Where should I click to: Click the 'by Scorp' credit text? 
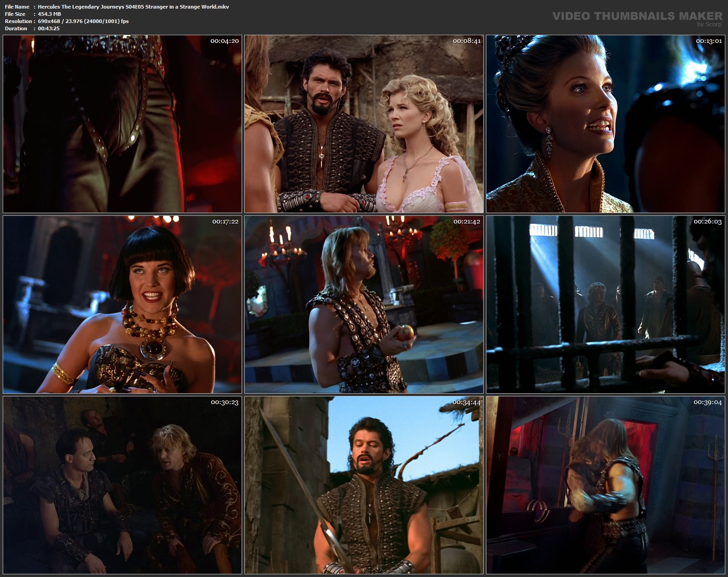(x=709, y=24)
